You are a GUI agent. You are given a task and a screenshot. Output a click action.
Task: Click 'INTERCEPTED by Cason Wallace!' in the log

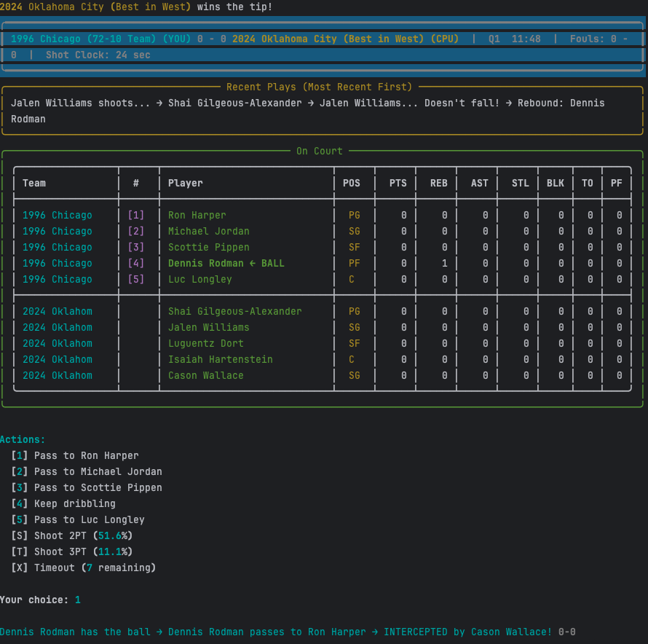tap(468, 632)
